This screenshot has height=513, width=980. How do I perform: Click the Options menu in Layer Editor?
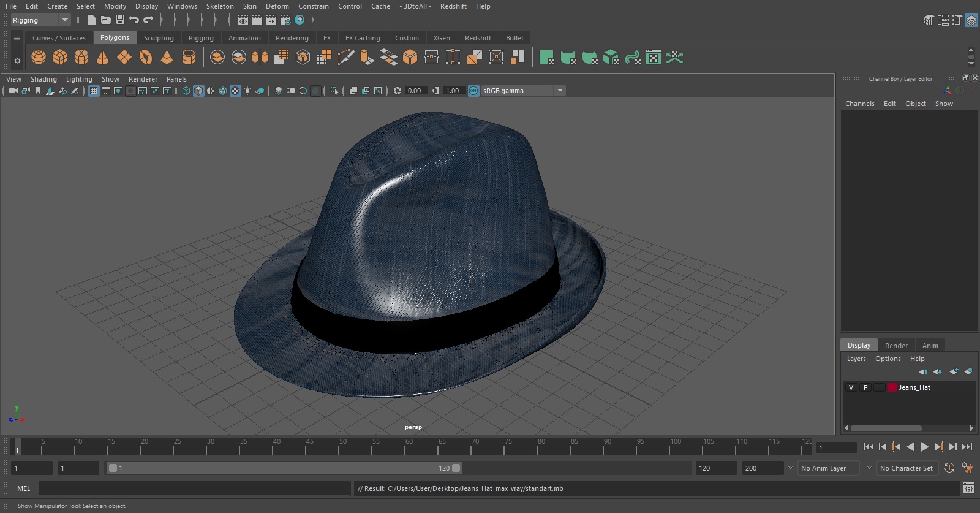coord(888,359)
